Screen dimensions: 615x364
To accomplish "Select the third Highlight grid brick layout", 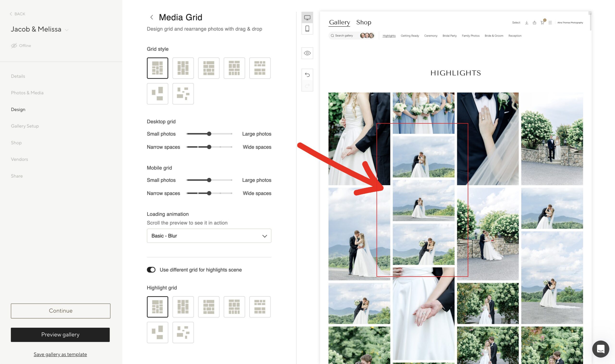I will tap(209, 307).
